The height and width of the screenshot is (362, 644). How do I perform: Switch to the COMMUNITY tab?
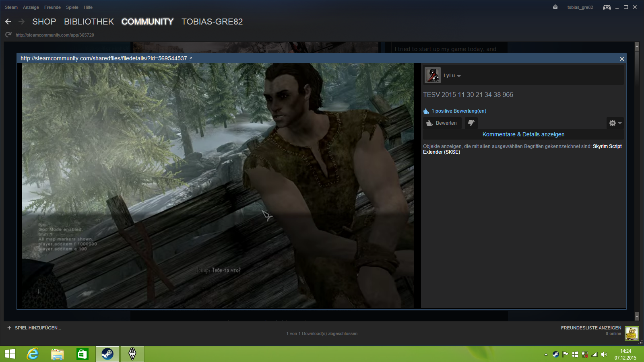click(148, 22)
